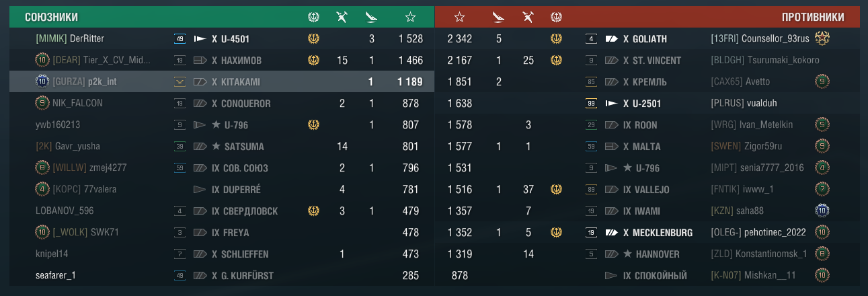868x296 pixels.
Task: Click the division badge 99 beside U-2501
Action: tap(592, 104)
